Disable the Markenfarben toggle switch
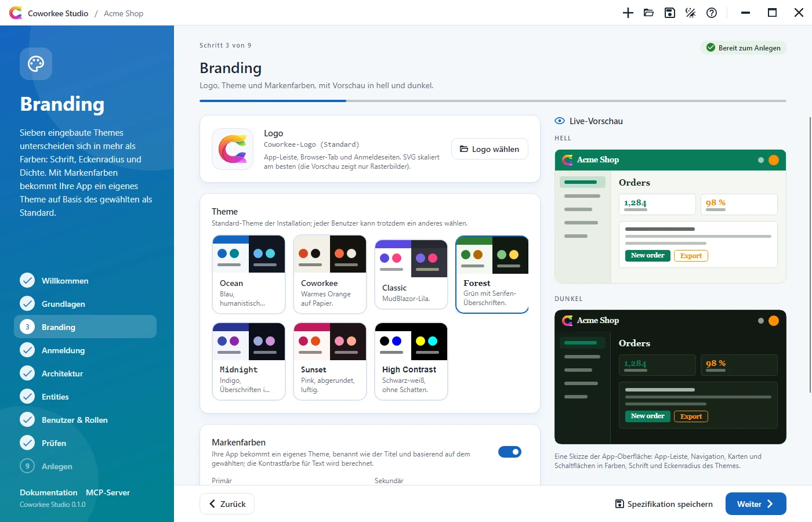Viewport: 812px width, 522px height. click(x=510, y=452)
